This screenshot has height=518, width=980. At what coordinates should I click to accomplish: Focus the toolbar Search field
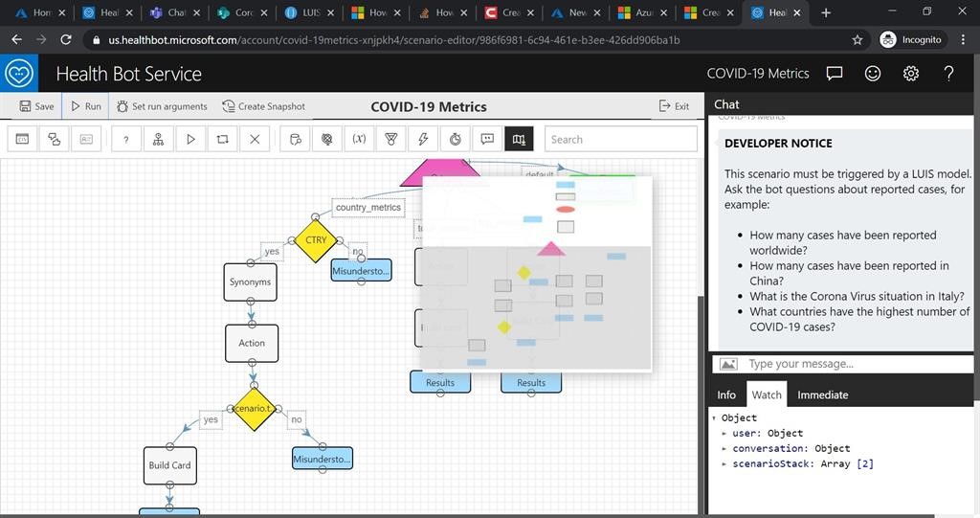[620, 139]
